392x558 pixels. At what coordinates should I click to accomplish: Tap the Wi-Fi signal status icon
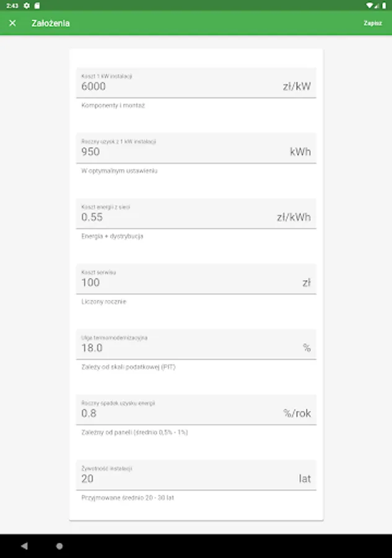(x=369, y=5)
